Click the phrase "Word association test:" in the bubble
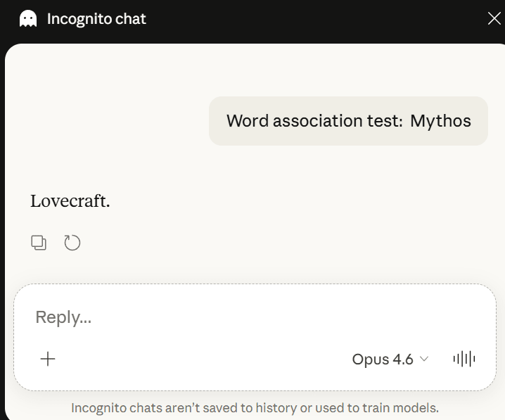The image size is (505, 420). pyautogui.click(x=314, y=121)
